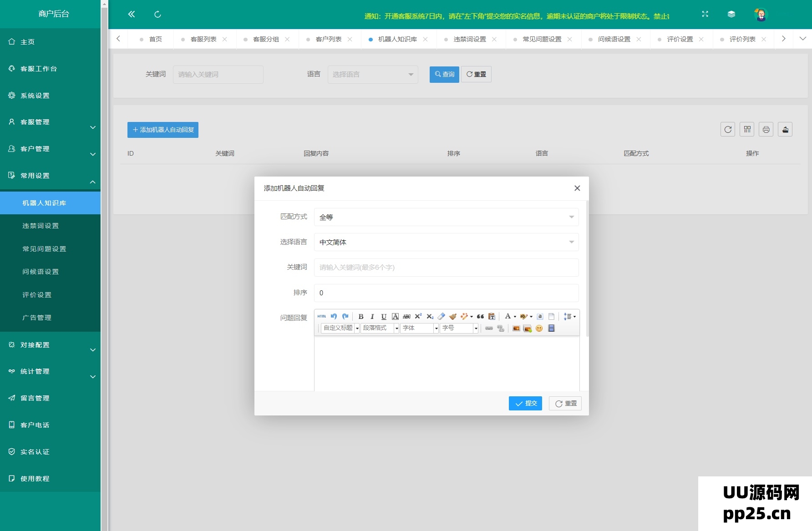This screenshot has height=531, width=812.
Task: Insert an emoticon using the smiley icon
Action: (539, 329)
